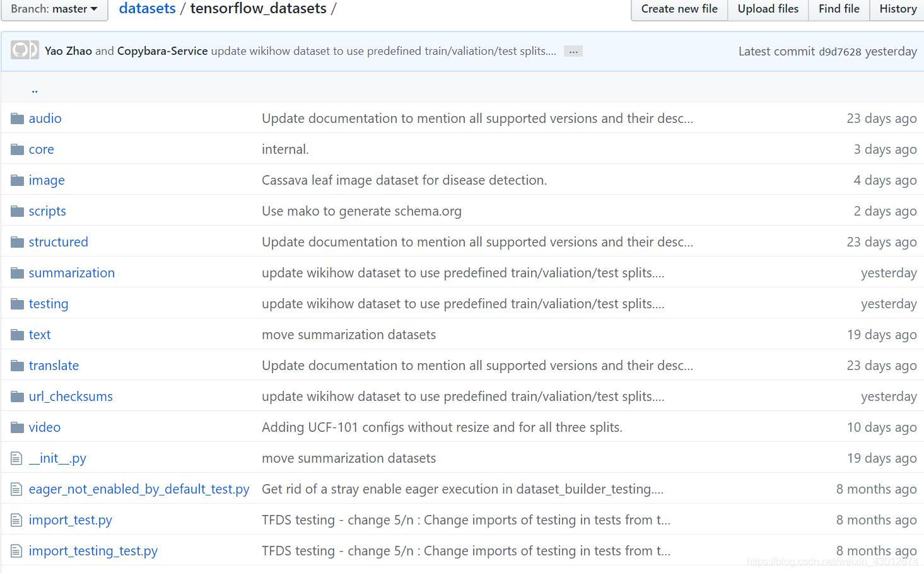Click the core folder icon
This screenshot has height=573, width=924.
[17, 149]
